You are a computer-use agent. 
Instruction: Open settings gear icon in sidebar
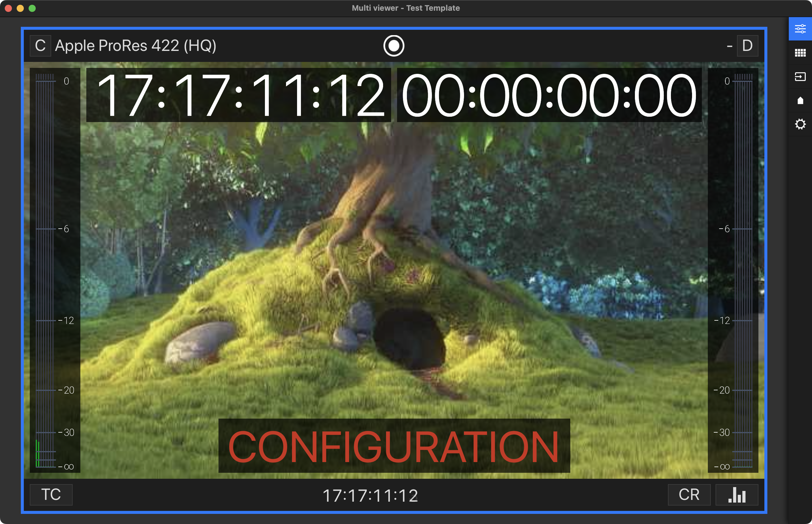click(800, 124)
